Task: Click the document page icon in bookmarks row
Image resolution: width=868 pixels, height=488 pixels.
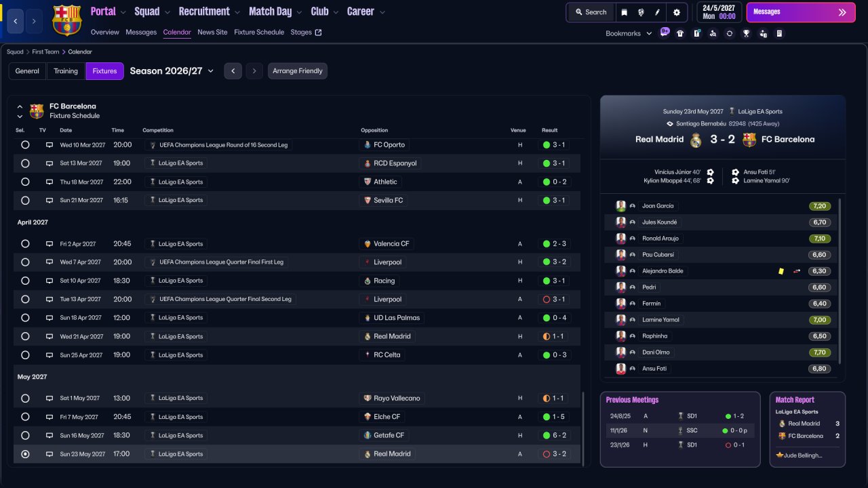Action: (x=779, y=33)
